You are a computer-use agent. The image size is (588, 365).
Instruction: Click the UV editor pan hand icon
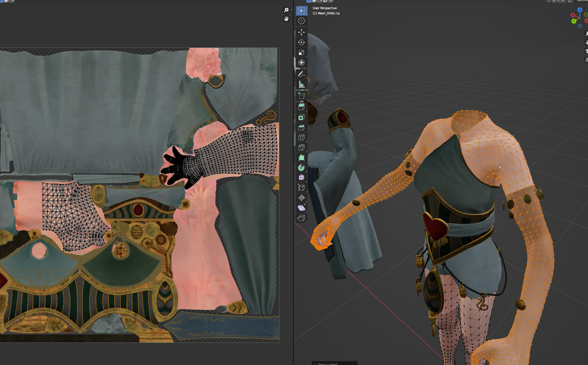(286, 19)
